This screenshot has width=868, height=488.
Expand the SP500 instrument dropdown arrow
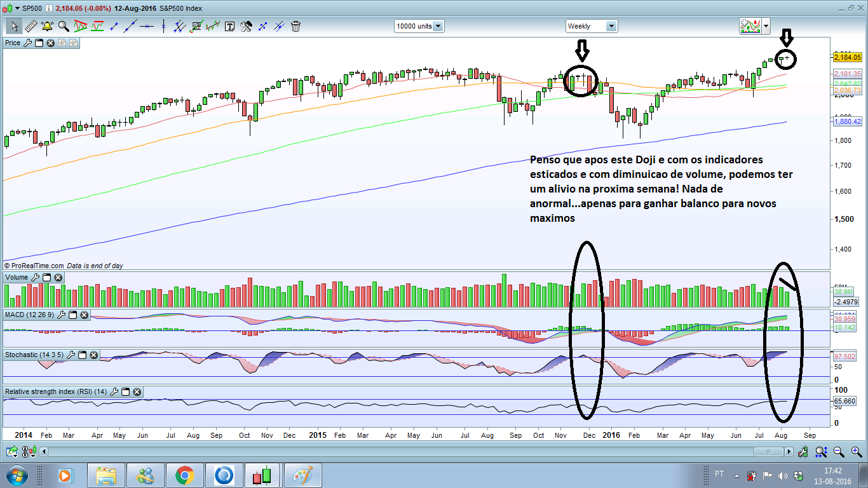(17, 8)
